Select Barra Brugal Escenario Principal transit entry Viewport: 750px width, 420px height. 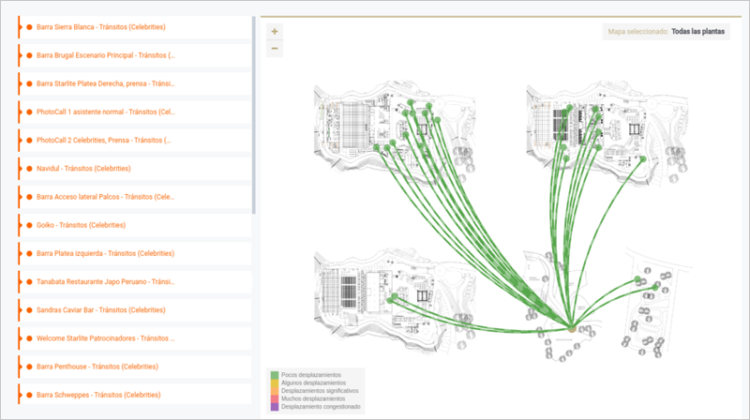[105, 55]
